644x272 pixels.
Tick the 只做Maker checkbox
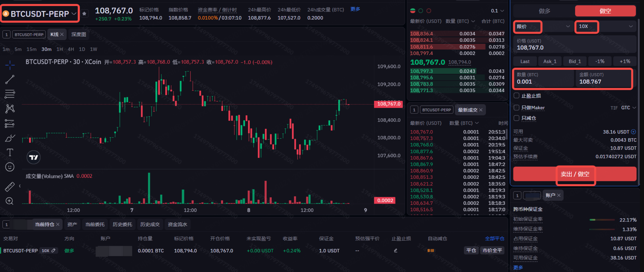click(516, 108)
